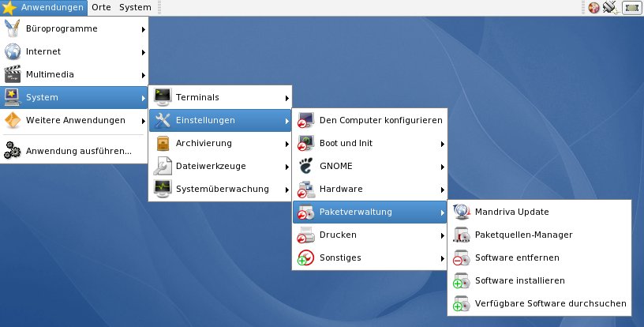Click the gears icon for Anwendung ausführen
This screenshot has width=644, height=327.
click(13, 151)
